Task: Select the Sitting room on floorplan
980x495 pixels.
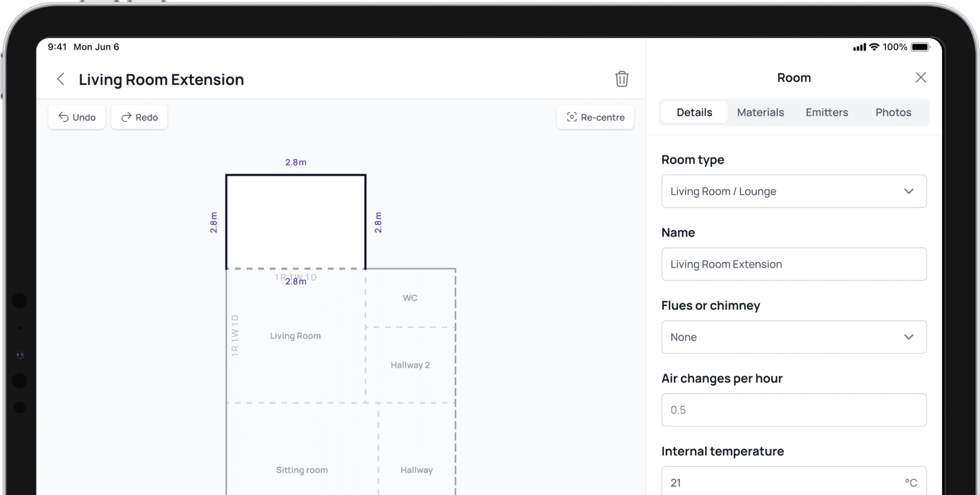Action: click(302, 470)
